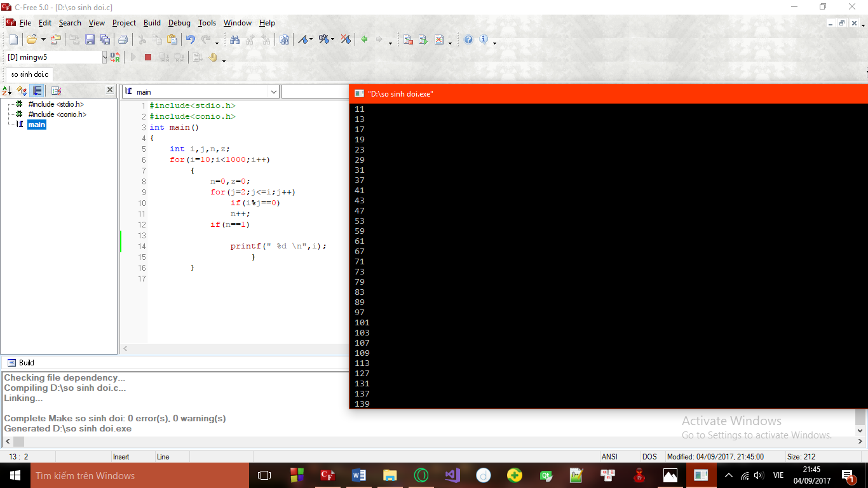Click the New file icon
This screenshot has height=488, width=868.
pyautogui.click(x=13, y=39)
